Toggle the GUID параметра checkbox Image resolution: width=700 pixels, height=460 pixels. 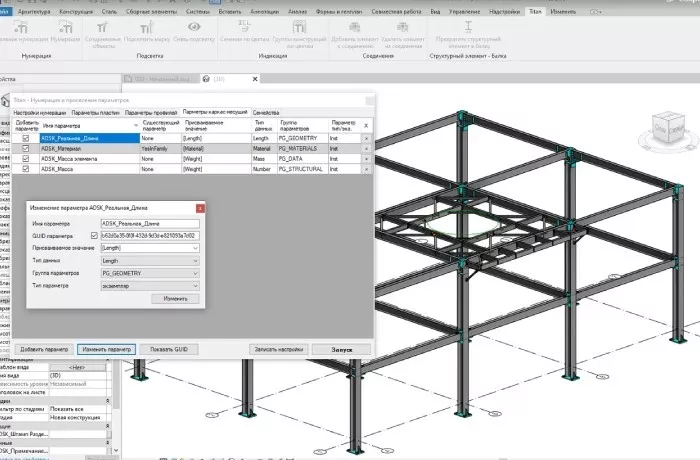coord(95,235)
